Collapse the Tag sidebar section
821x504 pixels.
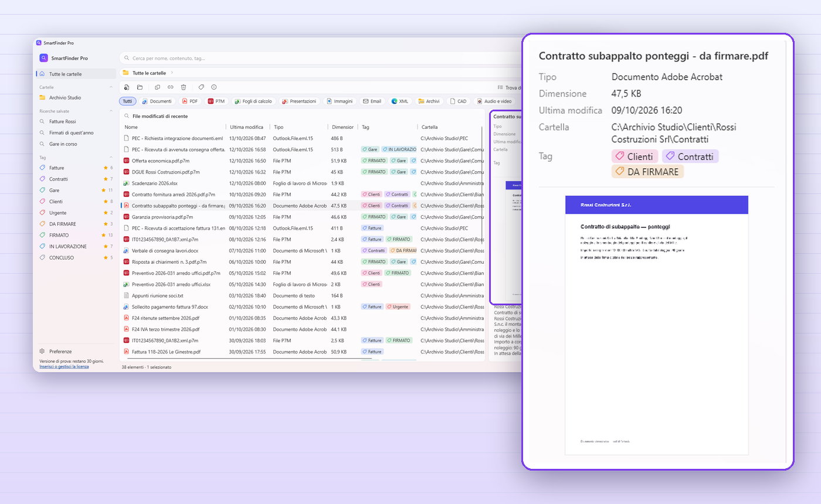pyautogui.click(x=111, y=157)
